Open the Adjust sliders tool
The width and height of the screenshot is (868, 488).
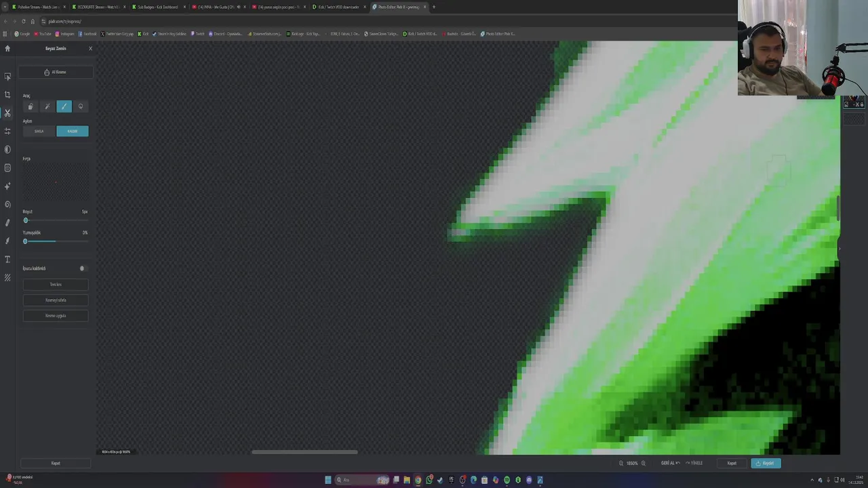point(7,131)
